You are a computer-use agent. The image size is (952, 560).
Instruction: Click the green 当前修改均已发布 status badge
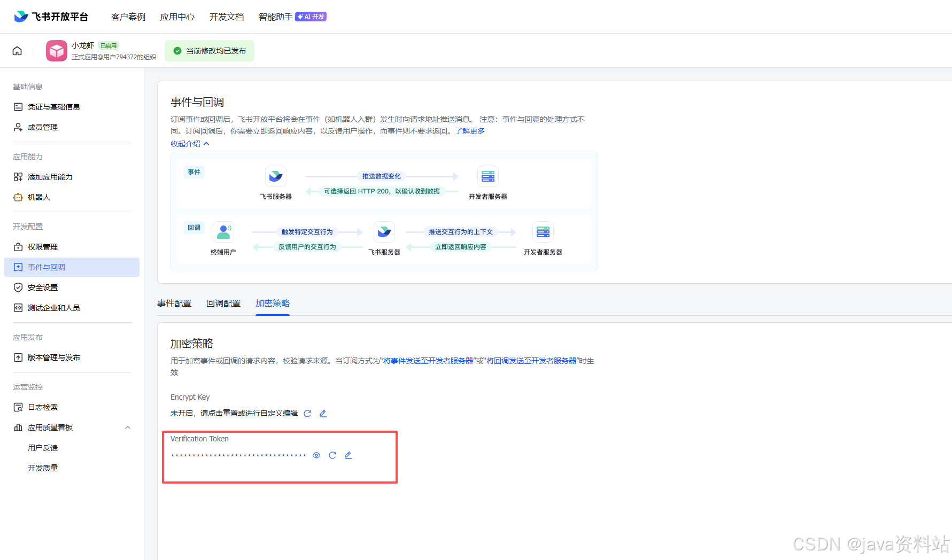pyautogui.click(x=209, y=50)
